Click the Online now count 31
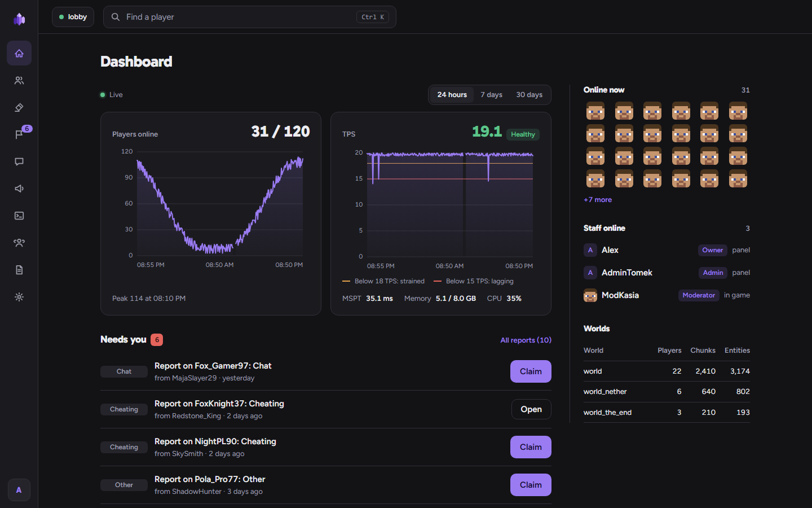Screen dimensions: 812x508 pyautogui.click(x=745, y=90)
